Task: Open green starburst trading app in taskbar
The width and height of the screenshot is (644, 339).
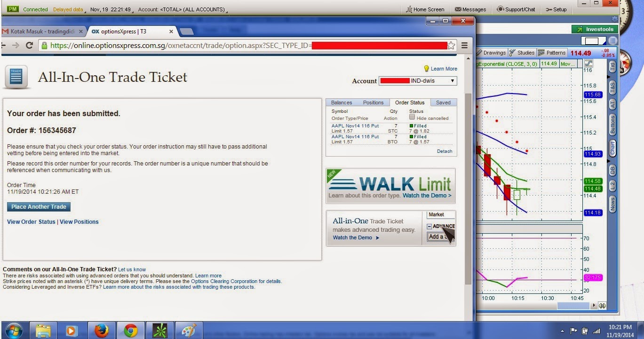Action: pyautogui.click(x=160, y=331)
